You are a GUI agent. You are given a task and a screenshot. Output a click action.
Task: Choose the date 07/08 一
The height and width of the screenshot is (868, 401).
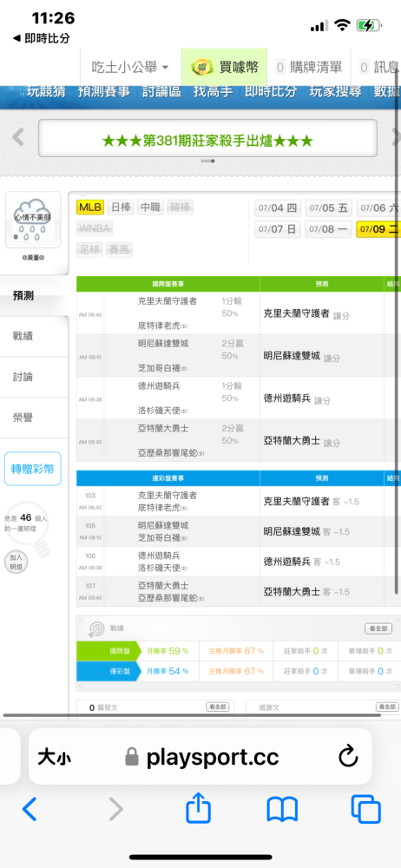(x=328, y=228)
